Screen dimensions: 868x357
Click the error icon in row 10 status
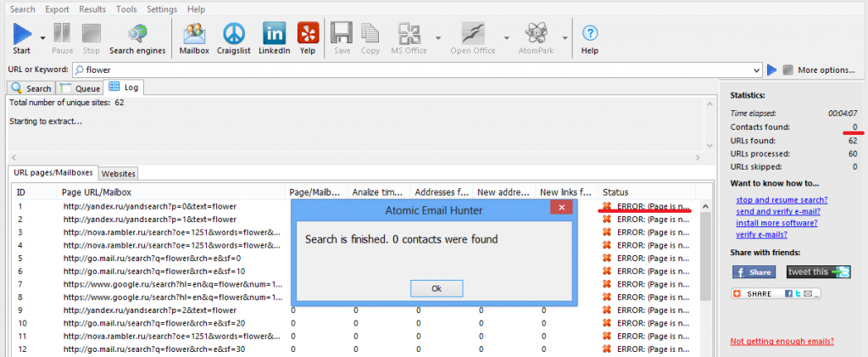(x=607, y=323)
